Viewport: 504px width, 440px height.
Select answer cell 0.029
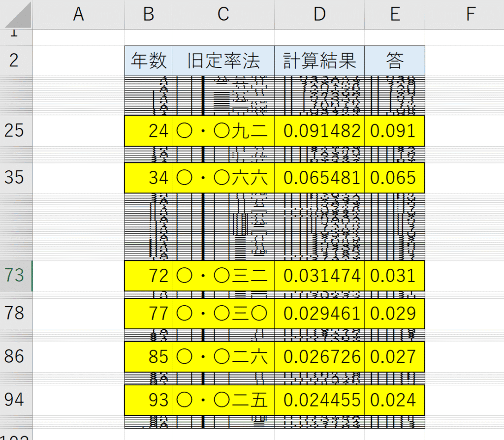pyautogui.click(x=395, y=314)
